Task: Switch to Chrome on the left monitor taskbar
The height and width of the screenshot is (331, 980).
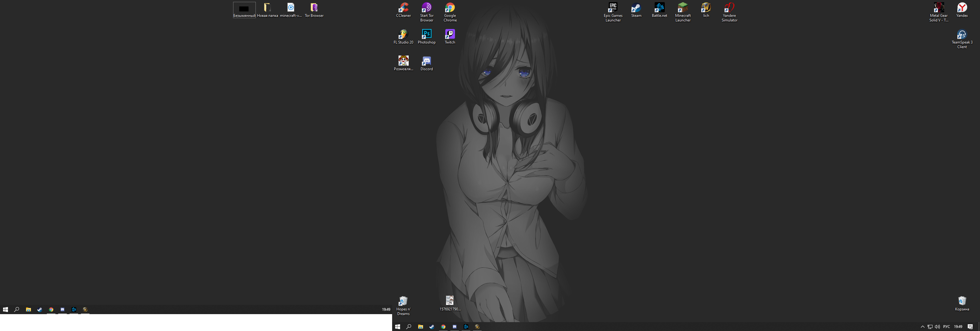Action: coord(51,309)
